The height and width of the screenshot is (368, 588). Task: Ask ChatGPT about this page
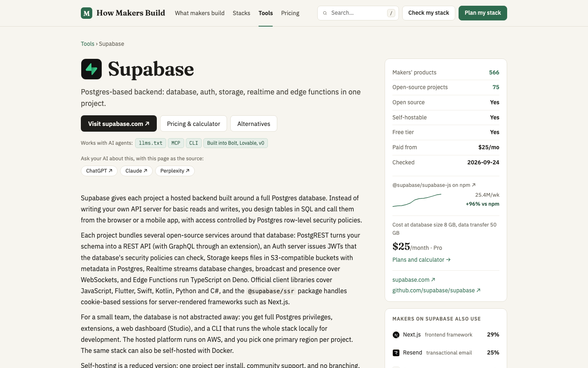pyautogui.click(x=99, y=171)
